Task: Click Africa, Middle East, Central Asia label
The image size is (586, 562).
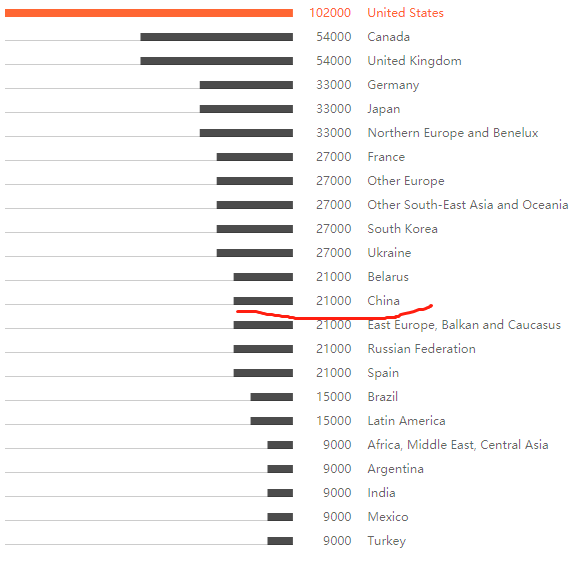Action: click(x=458, y=445)
